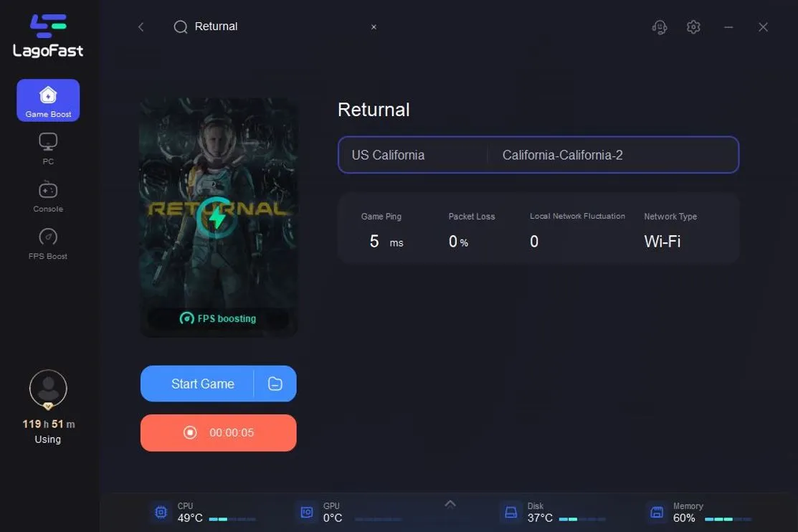This screenshot has width=798, height=532.
Task: Click the GPU icon in status bar
Action: (x=307, y=512)
